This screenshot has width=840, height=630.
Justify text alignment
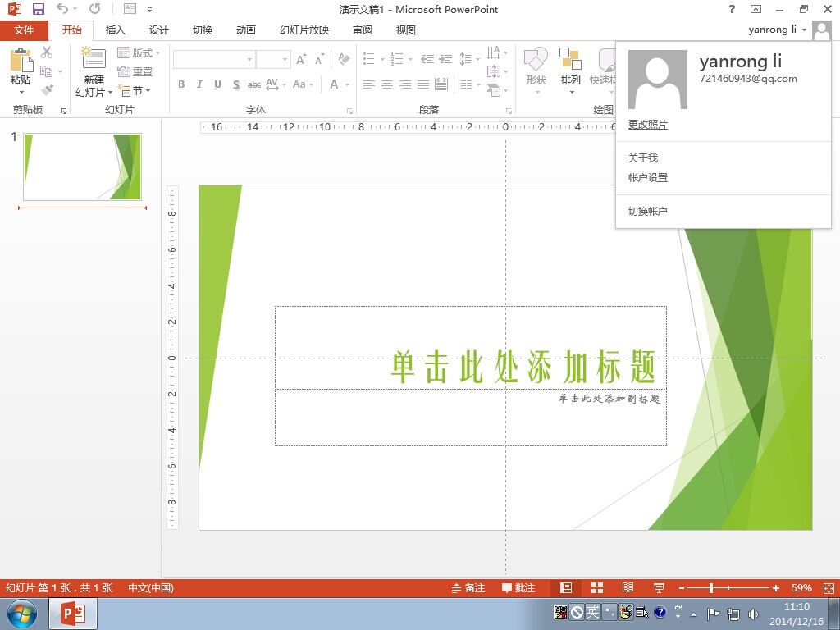coord(423,84)
